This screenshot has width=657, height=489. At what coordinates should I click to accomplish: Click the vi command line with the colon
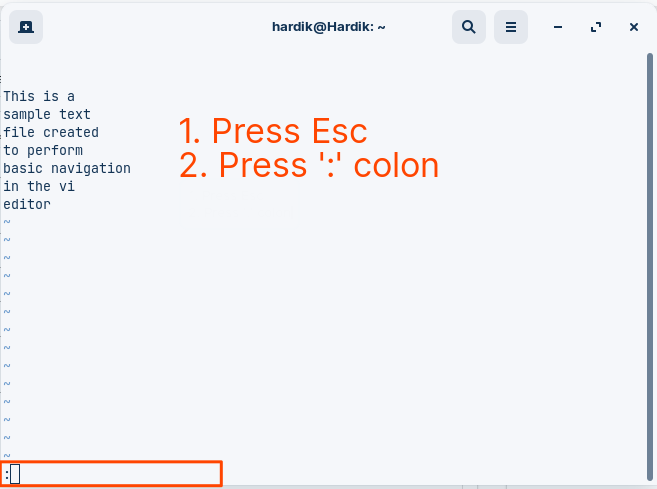[111, 474]
